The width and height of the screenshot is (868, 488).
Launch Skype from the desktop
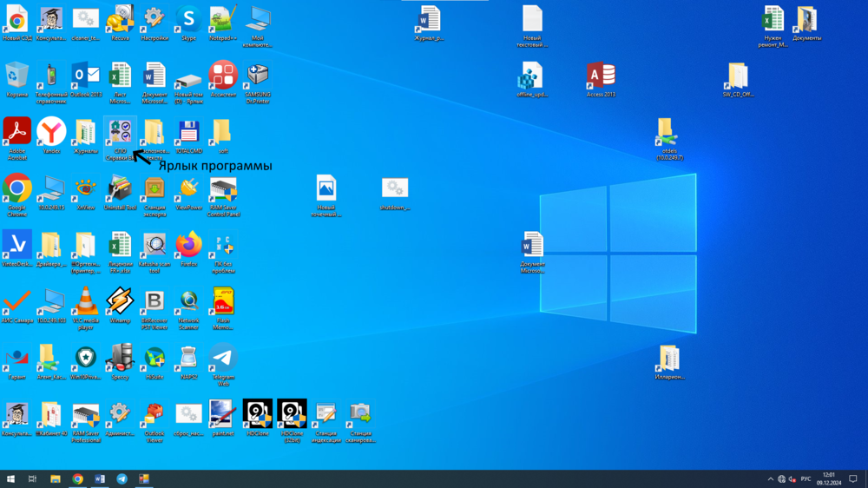tap(188, 23)
